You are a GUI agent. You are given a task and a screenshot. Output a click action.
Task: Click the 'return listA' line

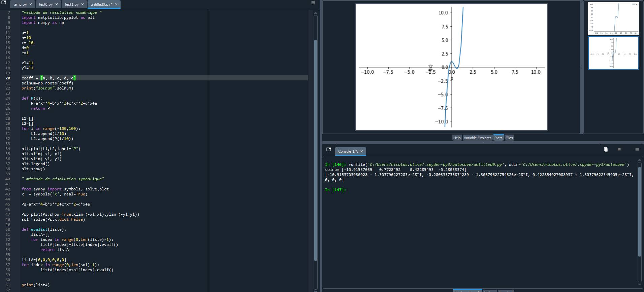55,250
